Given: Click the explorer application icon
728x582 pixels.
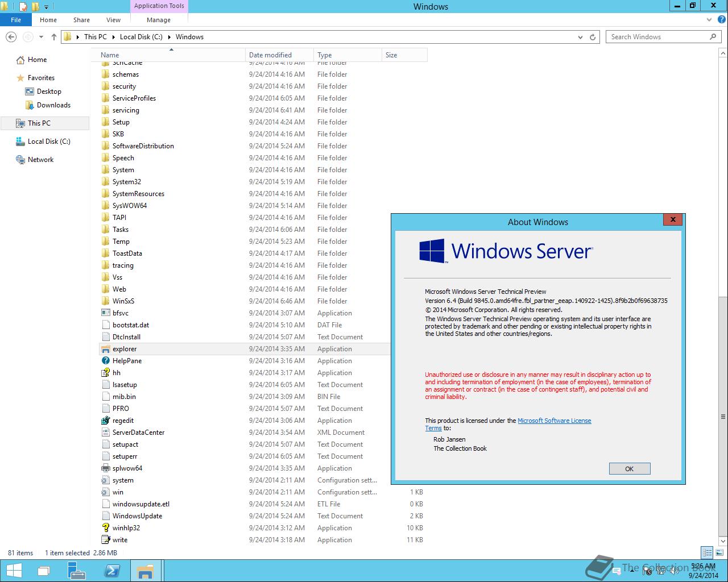Looking at the screenshot, I should click(105, 349).
